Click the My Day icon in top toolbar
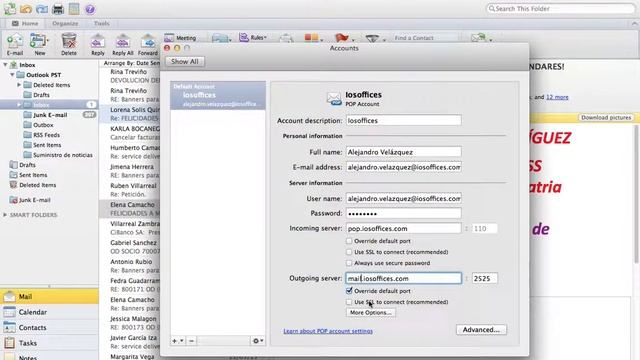 pyautogui.click(x=74, y=9)
